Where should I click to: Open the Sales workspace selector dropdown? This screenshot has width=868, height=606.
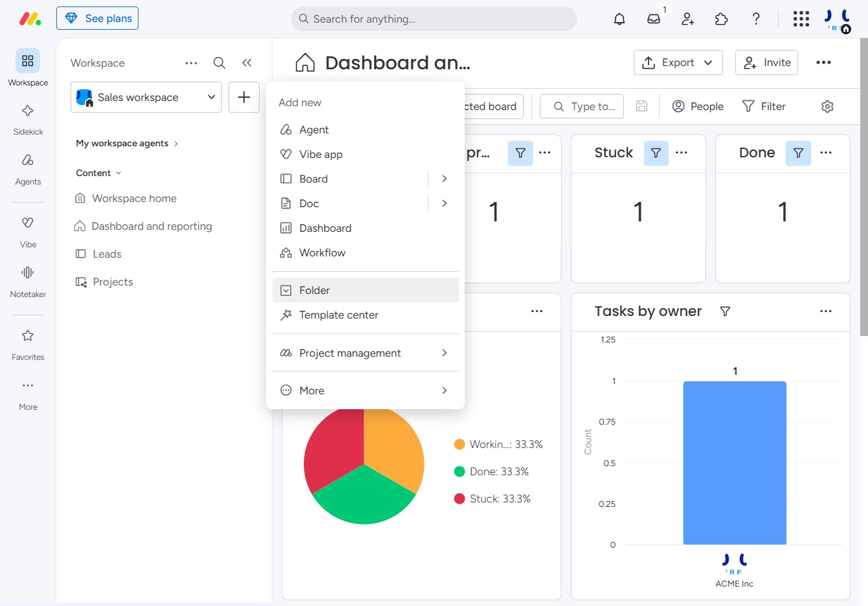pos(146,97)
